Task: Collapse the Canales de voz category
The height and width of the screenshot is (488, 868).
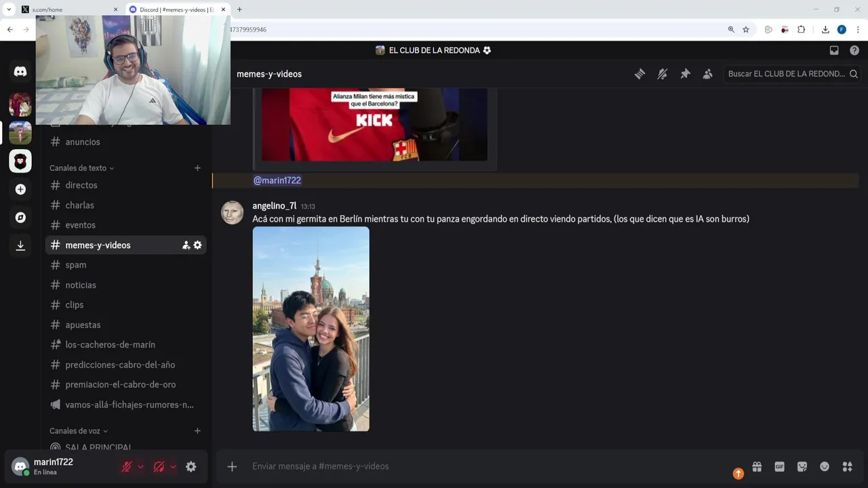Action: [x=79, y=431]
